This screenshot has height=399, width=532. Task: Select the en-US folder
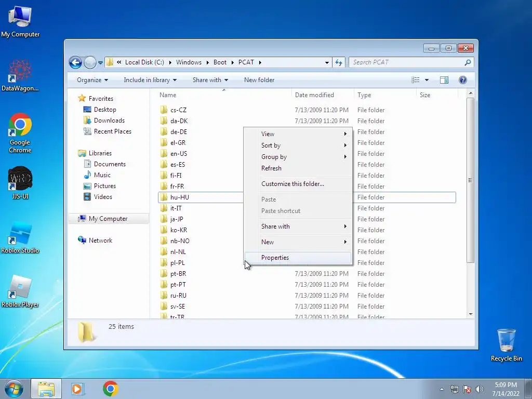(179, 153)
